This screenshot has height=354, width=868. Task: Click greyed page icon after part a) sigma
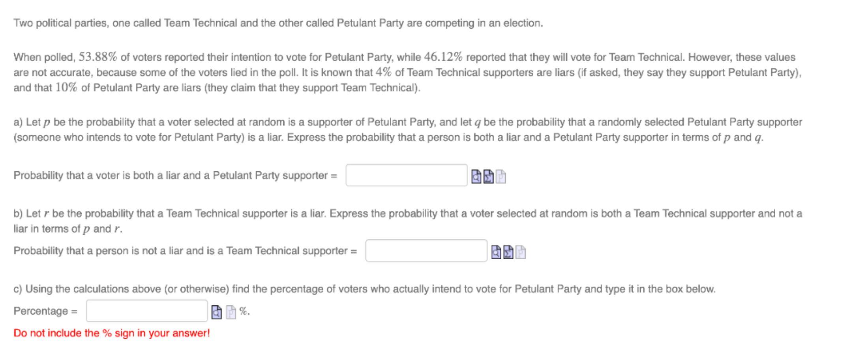tap(501, 177)
